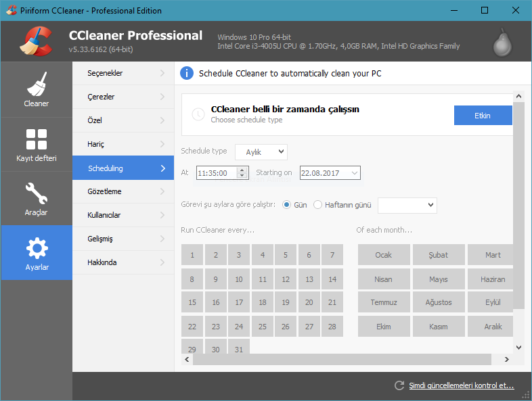The image size is (532, 401).
Task: Click the horizontal scrollbar right arrow
Action: [x=507, y=359]
